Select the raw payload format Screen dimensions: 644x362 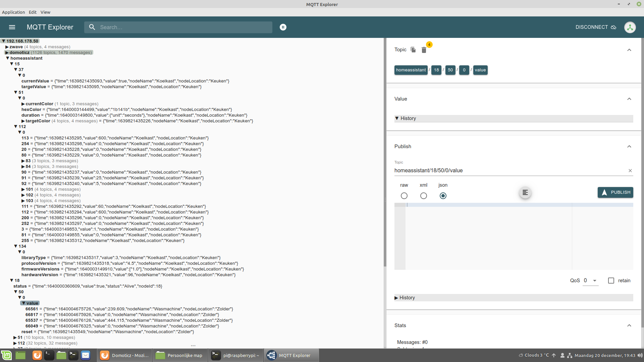tap(404, 196)
